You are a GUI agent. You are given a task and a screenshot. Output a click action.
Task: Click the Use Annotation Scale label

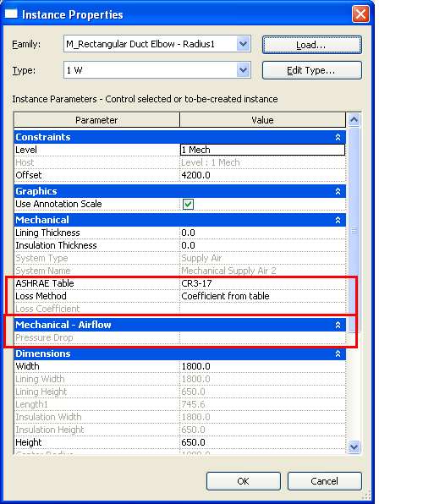coord(58,204)
